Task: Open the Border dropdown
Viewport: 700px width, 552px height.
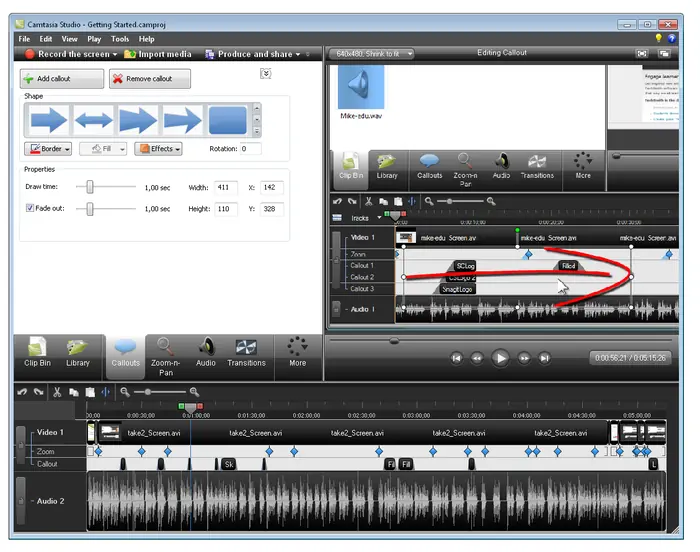Action: [x=48, y=149]
